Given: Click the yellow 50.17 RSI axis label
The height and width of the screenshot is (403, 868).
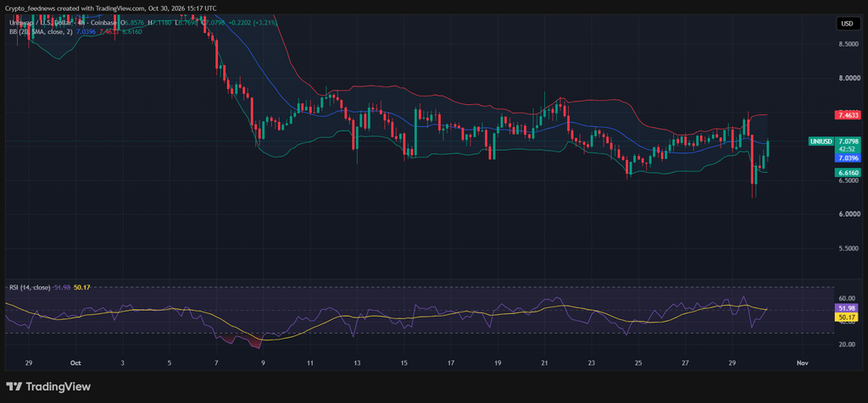Looking at the screenshot, I should [x=845, y=317].
